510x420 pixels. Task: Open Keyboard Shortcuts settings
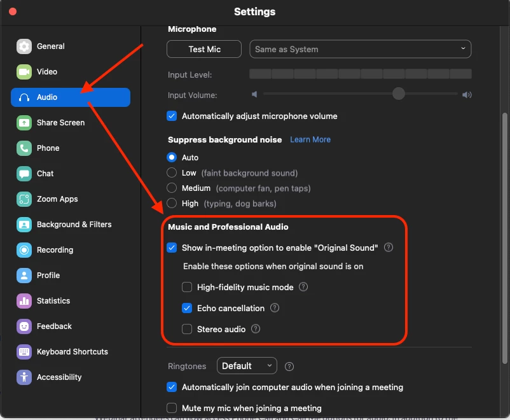pyautogui.click(x=71, y=352)
